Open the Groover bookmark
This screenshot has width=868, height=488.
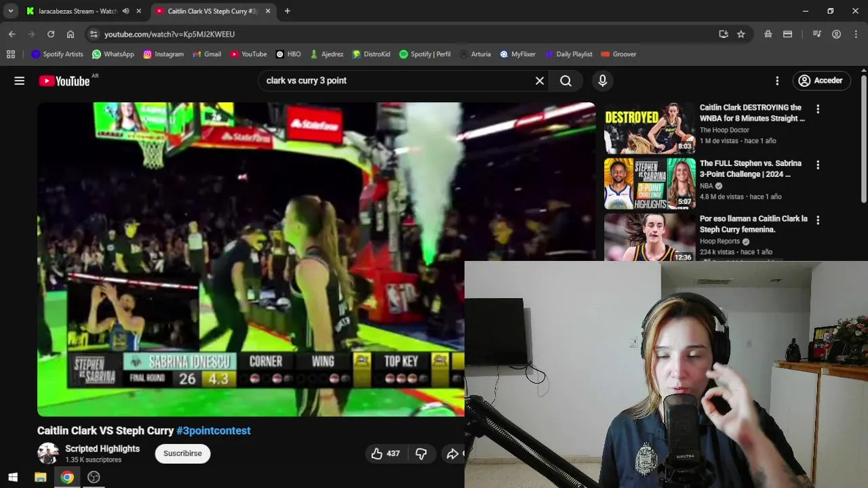pos(618,54)
